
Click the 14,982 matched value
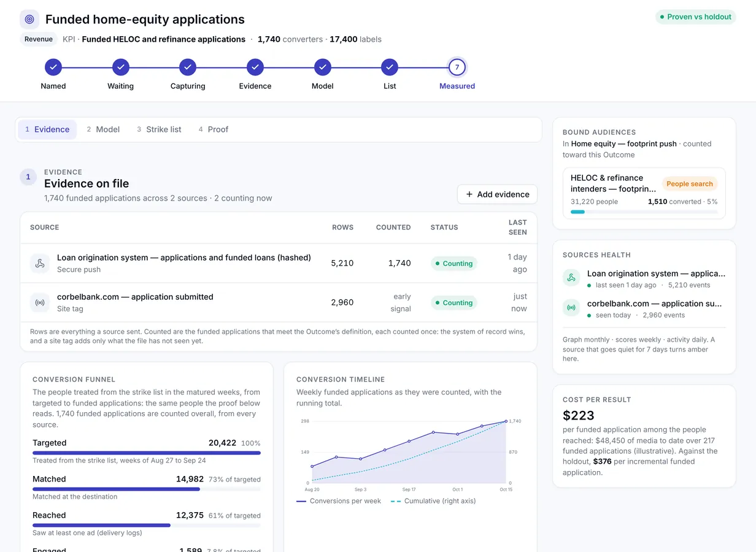point(190,479)
